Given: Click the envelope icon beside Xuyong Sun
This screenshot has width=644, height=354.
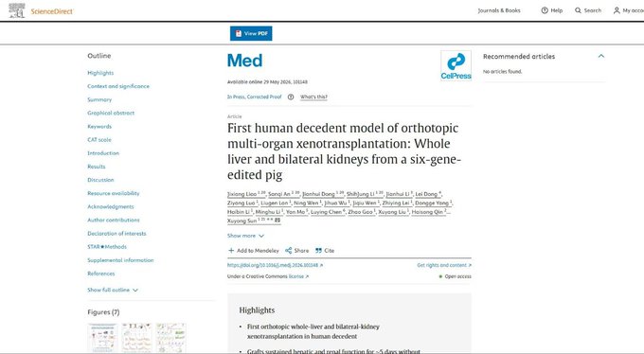Looking at the screenshot, I should [x=277, y=221].
